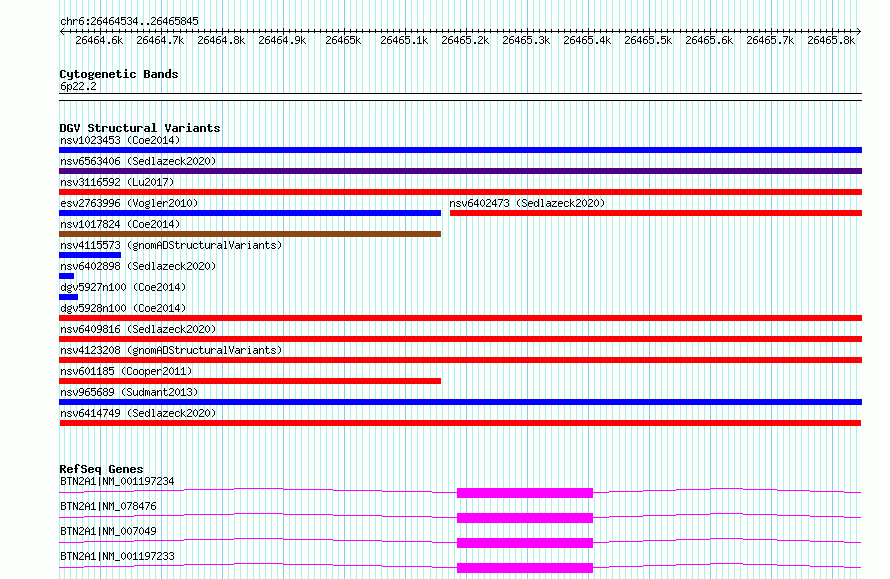Screen dimensions: 890x579
Task: Click the chr6:26464534..26465845 coordinate label
Action: click(129, 21)
